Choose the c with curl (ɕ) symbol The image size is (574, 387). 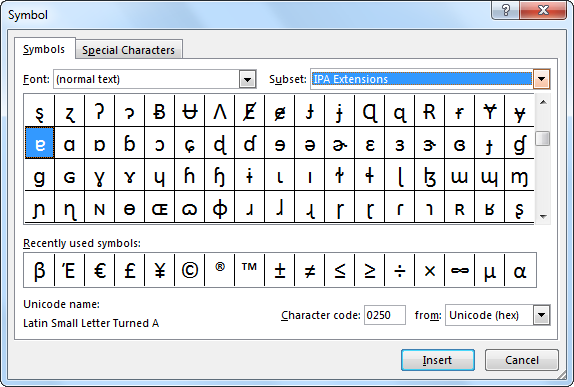point(190,143)
